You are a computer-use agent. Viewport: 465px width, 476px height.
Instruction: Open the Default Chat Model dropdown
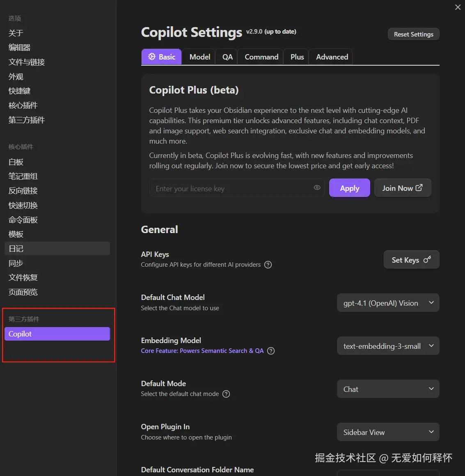tap(388, 303)
